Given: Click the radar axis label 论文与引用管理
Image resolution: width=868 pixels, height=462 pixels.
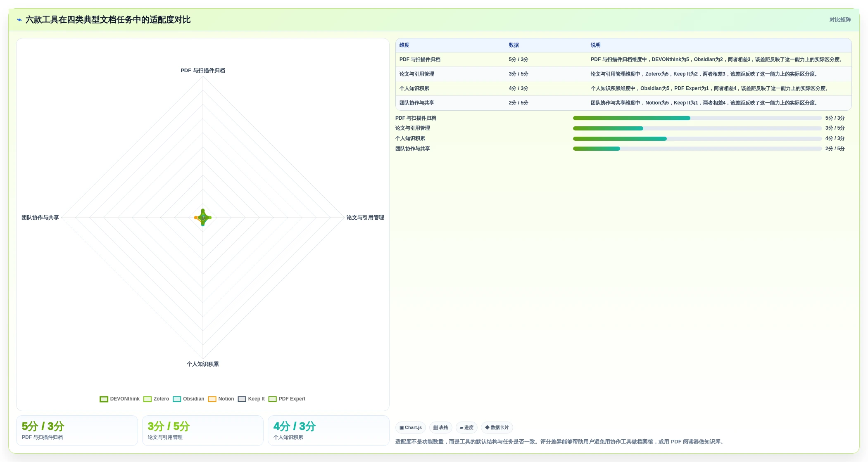Looking at the screenshot, I should pyautogui.click(x=365, y=218).
